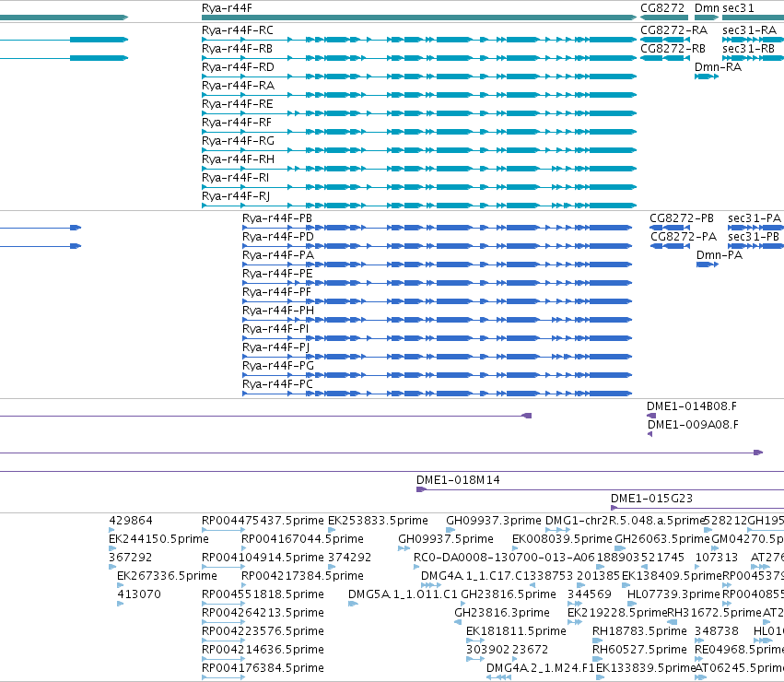The image size is (784, 682).
Task: Select transcript Rya-r44F-RF label
Action: (237, 123)
